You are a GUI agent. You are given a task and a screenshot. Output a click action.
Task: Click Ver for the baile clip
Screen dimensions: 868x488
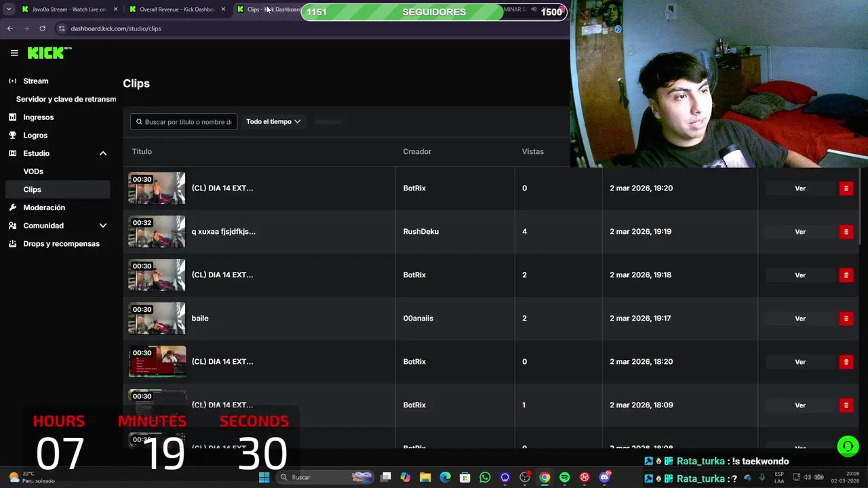pyautogui.click(x=800, y=319)
